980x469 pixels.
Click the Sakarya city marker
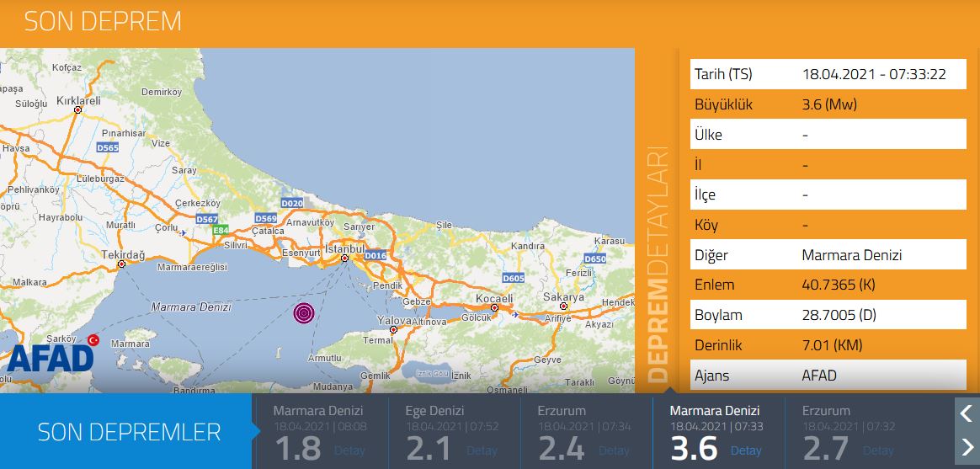pyautogui.click(x=562, y=306)
